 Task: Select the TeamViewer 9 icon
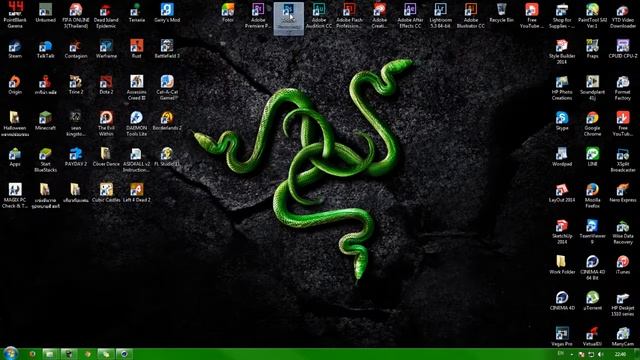(x=592, y=231)
